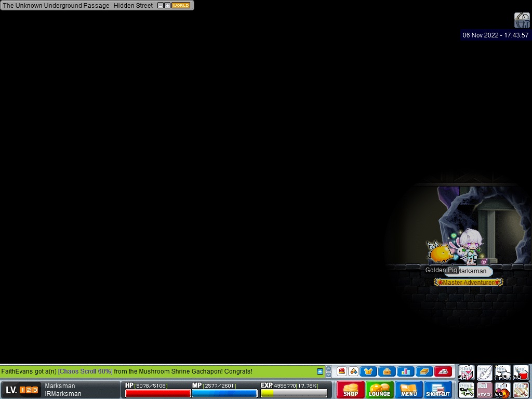Trigger the Del attack quickslot

[484, 390]
